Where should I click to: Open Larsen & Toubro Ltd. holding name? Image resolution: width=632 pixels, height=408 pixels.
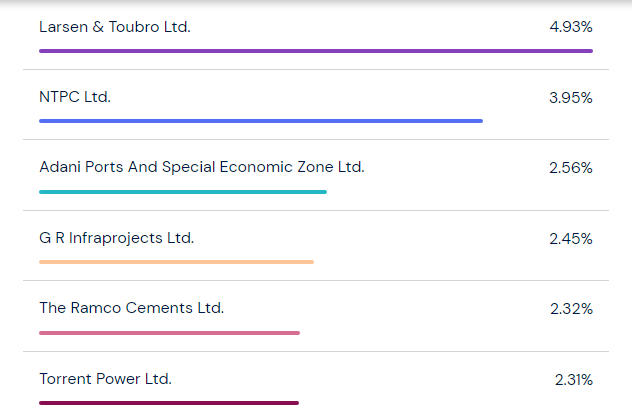point(115,27)
